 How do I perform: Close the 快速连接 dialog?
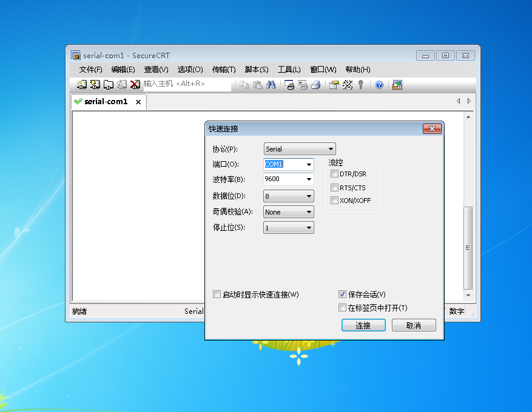coord(432,128)
